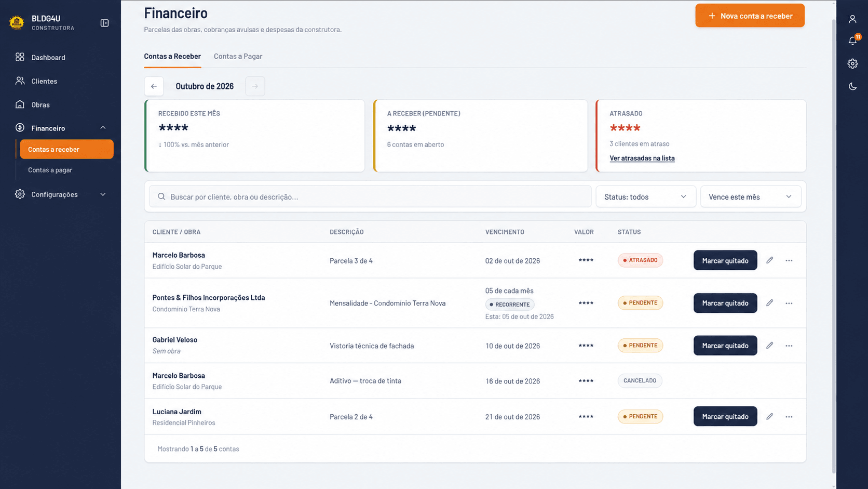Mark Marcelo Barbosa Parcela 3 as quitado
This screenshot has height=489, width=868.
725,260
